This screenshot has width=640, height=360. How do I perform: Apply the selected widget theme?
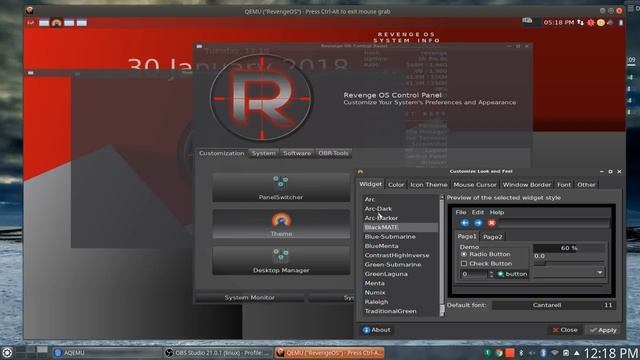(603, 330)
